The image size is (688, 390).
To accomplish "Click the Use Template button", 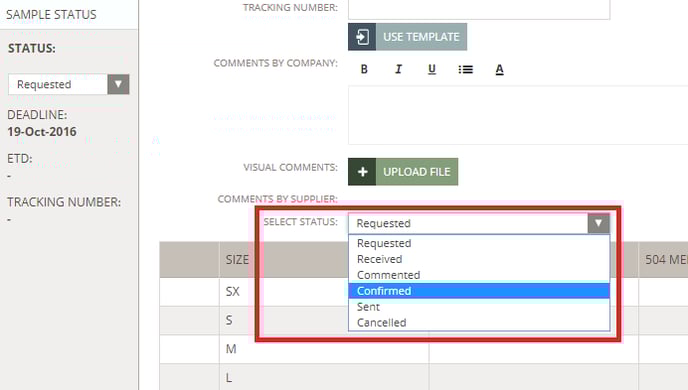I will click(407, 37).
